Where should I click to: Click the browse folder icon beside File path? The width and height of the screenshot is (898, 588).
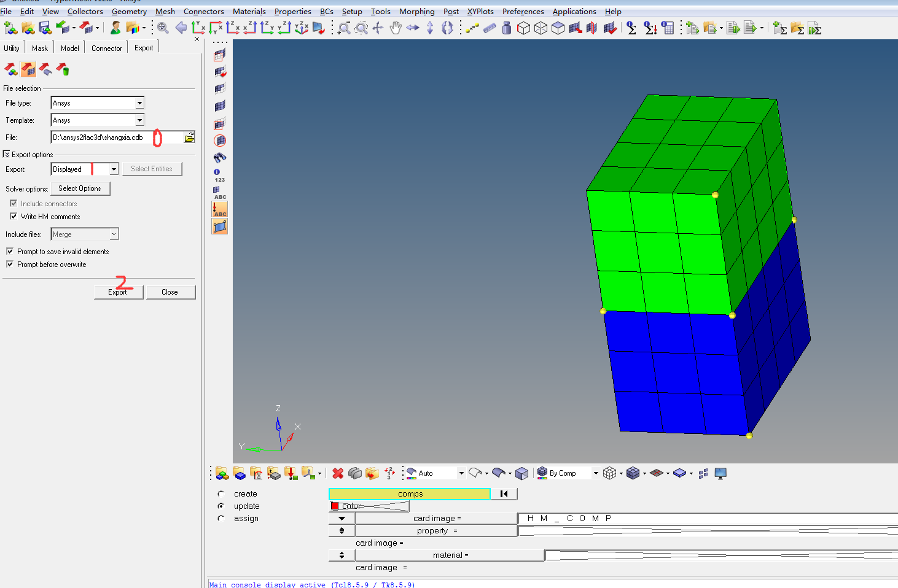click(189, 137)
